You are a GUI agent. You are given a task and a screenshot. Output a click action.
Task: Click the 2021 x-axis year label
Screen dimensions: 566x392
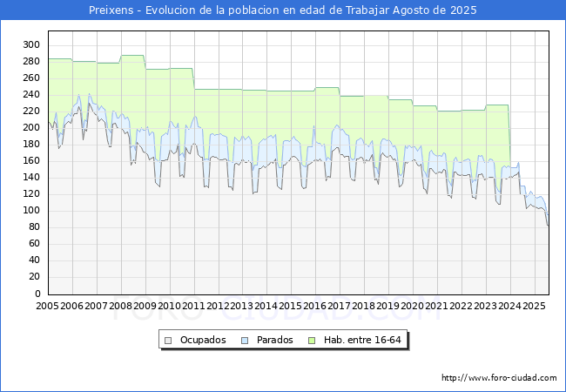[x=436, y=306]
